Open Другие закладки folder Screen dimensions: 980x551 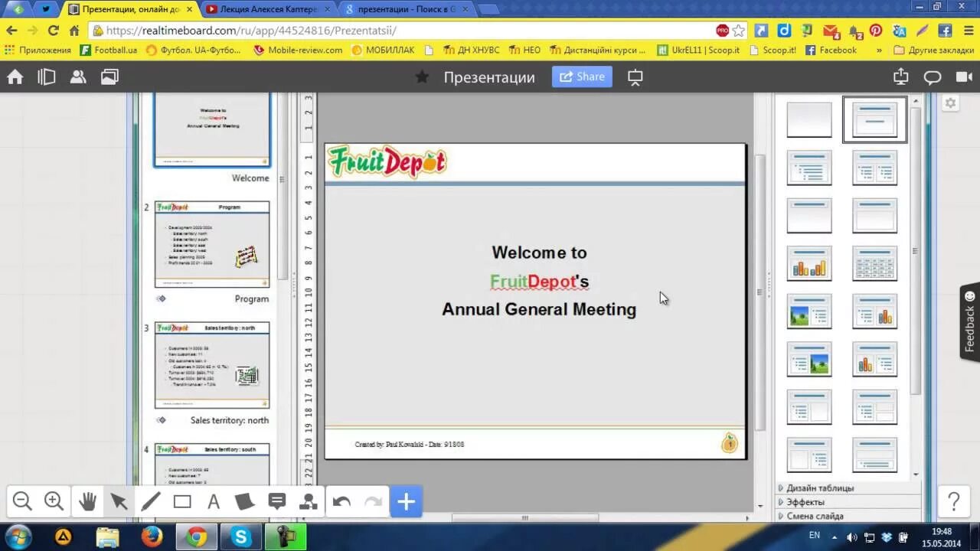(x=934, y=50)
